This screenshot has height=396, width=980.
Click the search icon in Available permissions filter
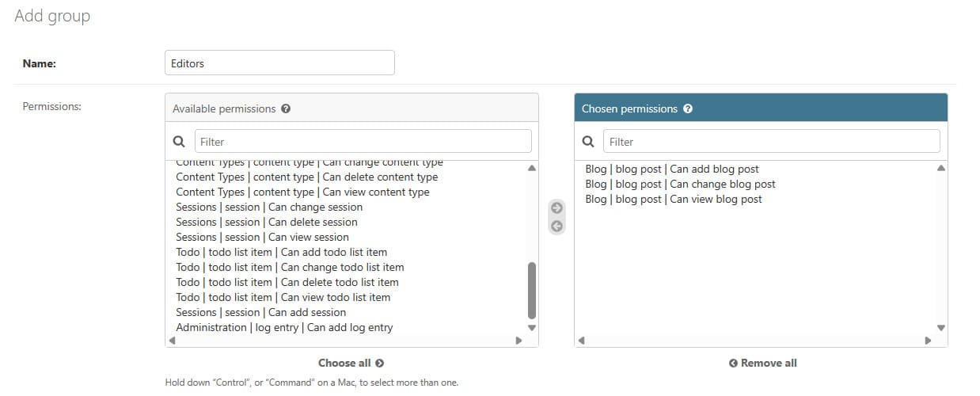point(179,142)
